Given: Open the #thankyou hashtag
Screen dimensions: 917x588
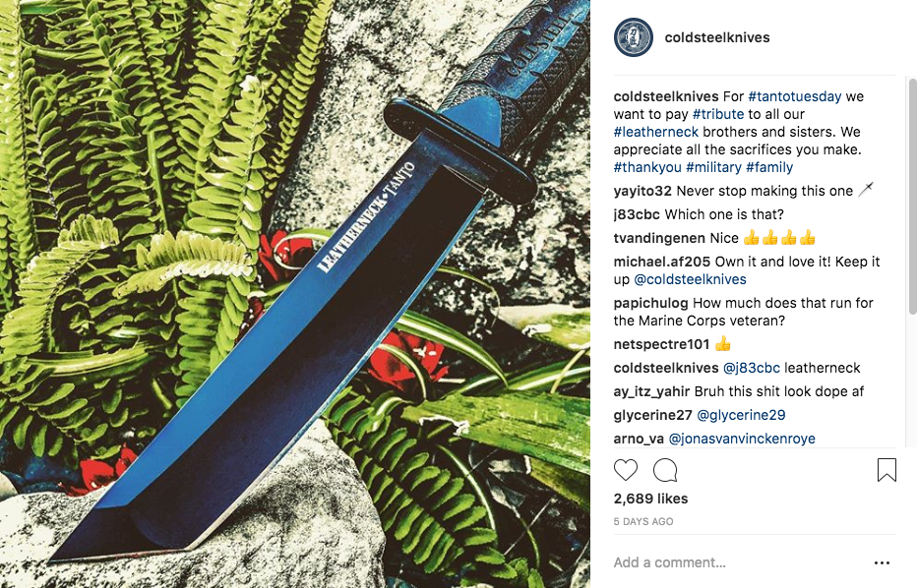Looking at the screenshot, I should pyautogui.click(x=647, y=167).
